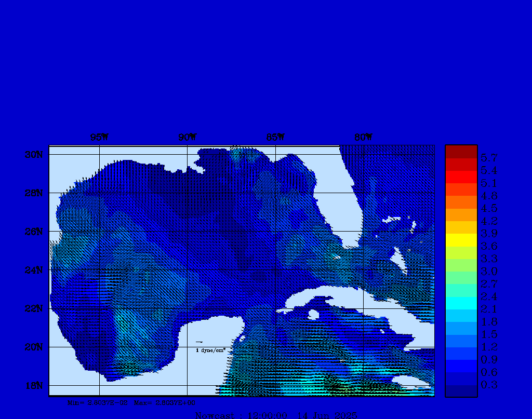Pick the bright cyan swatch in the legend

point(461,303)
